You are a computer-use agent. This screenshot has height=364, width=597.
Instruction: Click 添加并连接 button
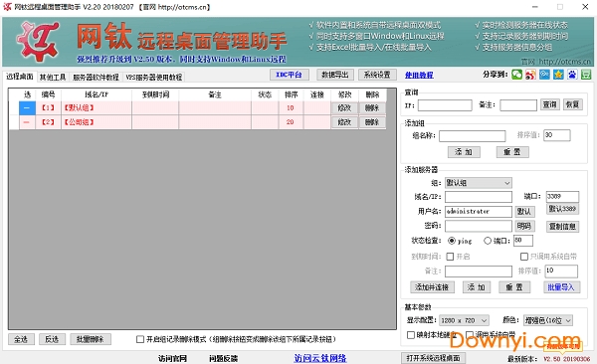[432, 287]
